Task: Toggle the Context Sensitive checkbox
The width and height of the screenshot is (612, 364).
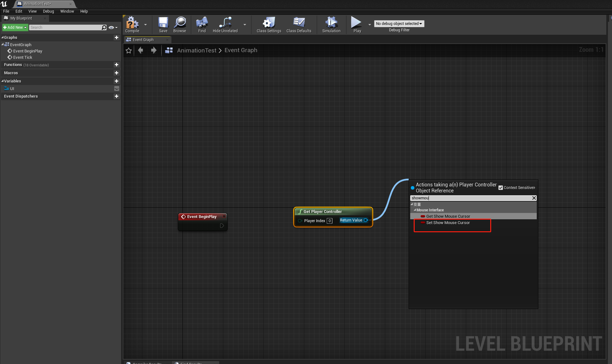Action: tap(501, 188)
